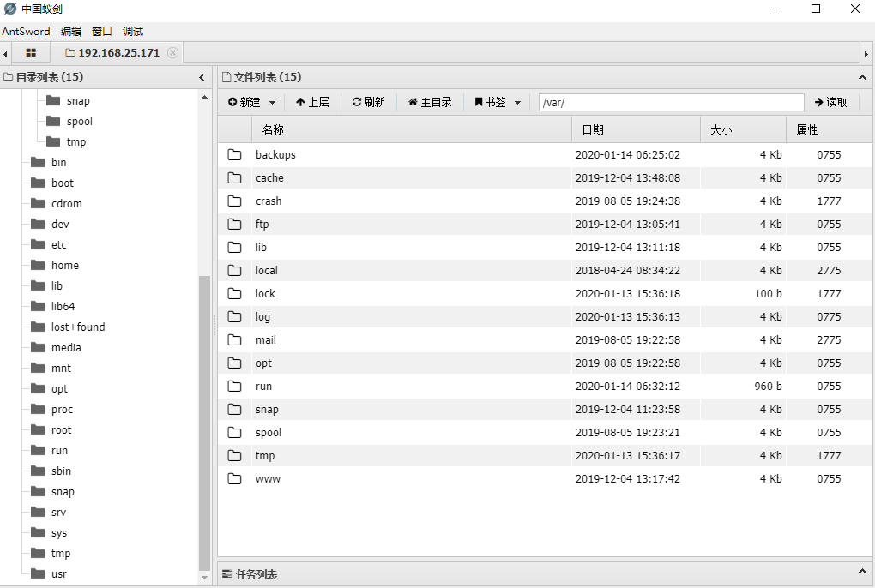Click 刷新 to refresh files
The height and width of the screenshot is (588, 875).
(368, 102)
